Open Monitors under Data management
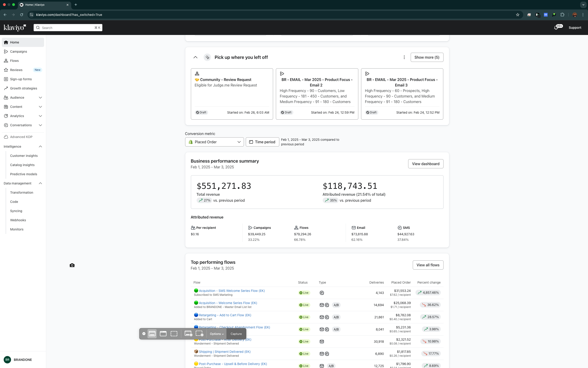 [17, 229]
